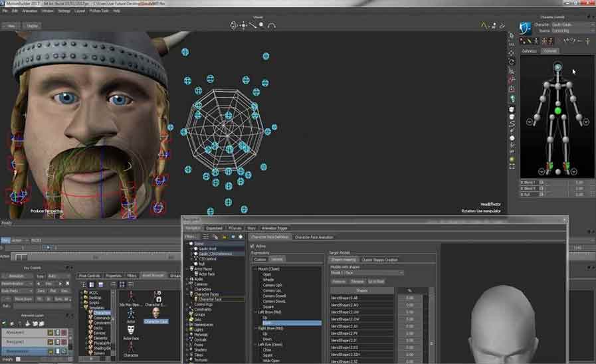596x364 pixels.
Task: Open Story tab in Navigator window
Action: (252, 228)
